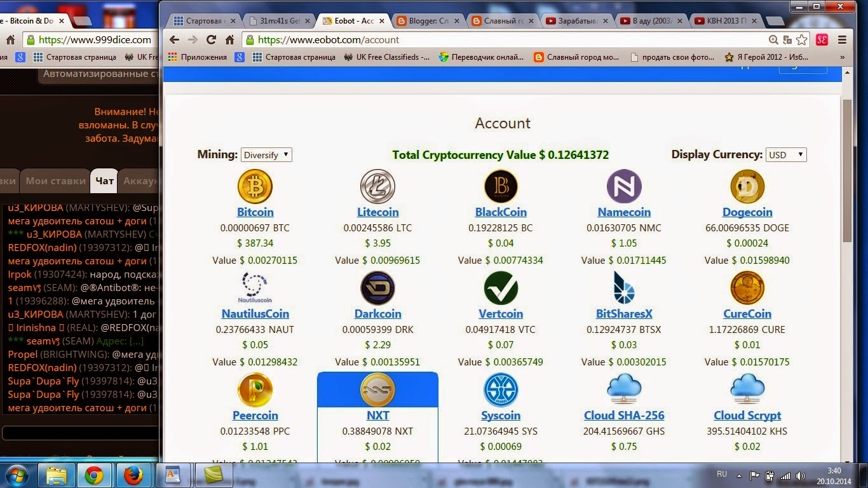This screenshot has width=868, height=488.
Task: Open the Chrome hamburger menu
Action: click(x=843, y=39)
